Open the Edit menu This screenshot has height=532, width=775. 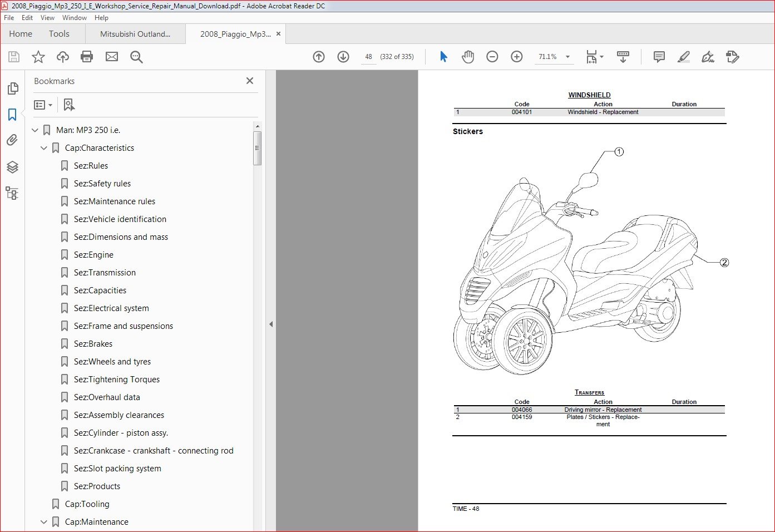[27, 18]
